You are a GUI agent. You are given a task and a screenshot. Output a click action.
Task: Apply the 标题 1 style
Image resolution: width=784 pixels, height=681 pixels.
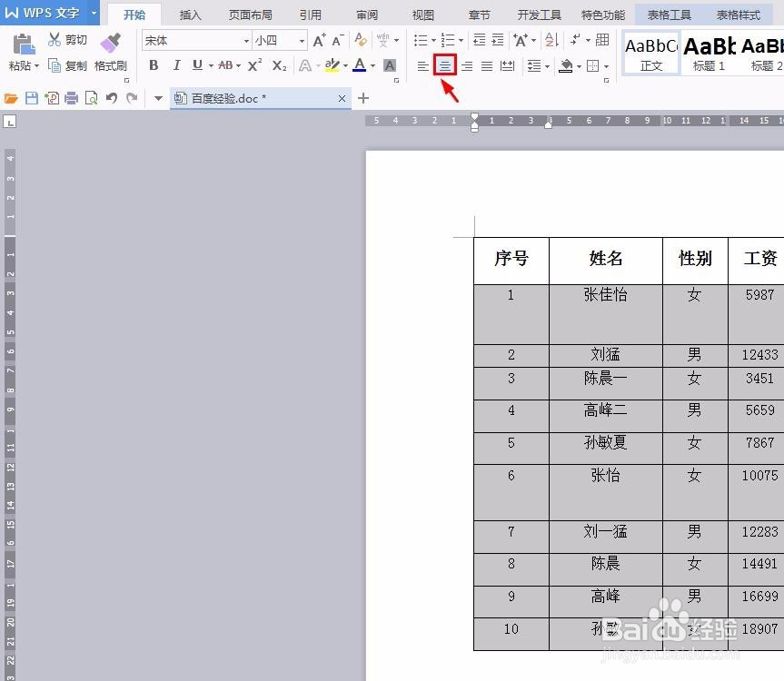(708, 53)
